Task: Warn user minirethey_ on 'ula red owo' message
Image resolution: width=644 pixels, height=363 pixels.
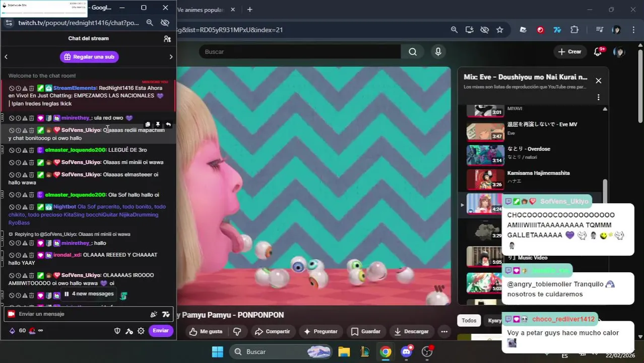Action: tap(25, 118)
